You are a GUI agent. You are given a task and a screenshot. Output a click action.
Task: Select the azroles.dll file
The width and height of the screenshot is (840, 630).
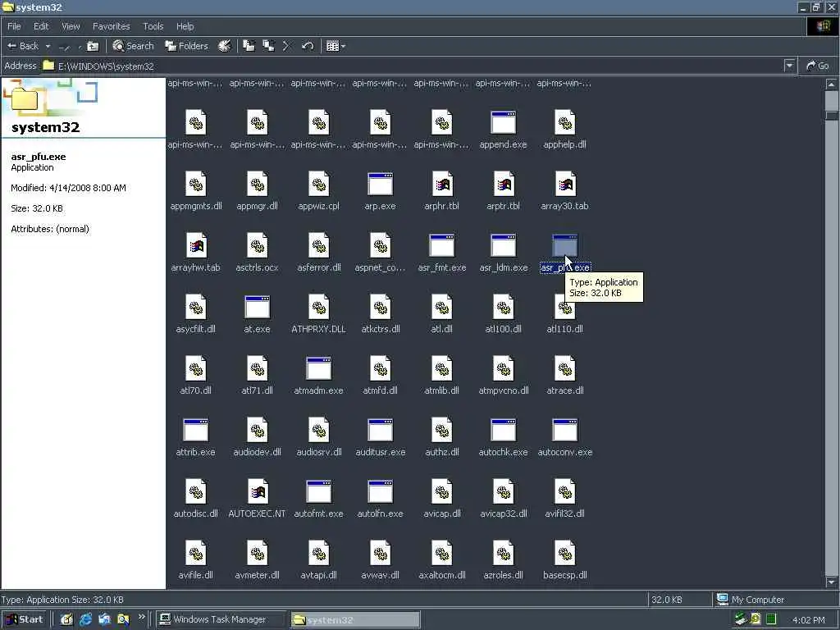coord(503,561)
